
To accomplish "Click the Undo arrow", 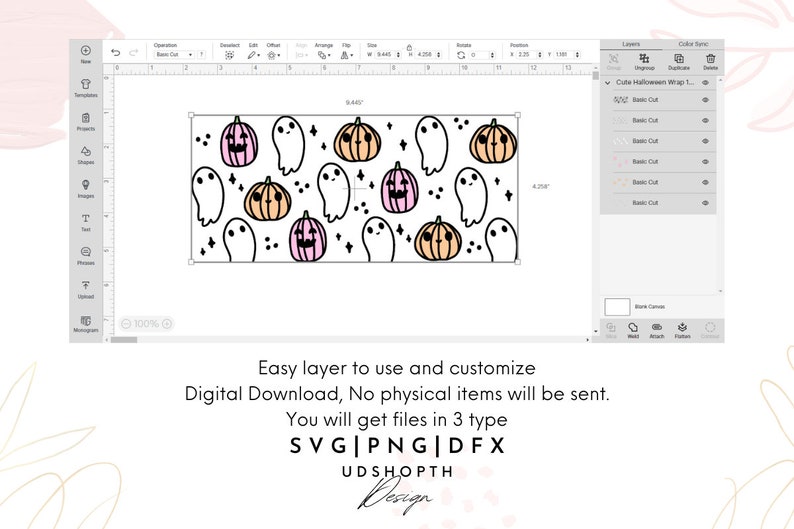I will point(115,53).
